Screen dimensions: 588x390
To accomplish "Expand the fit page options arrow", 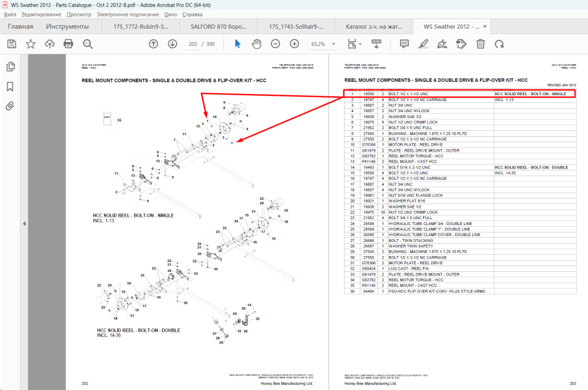I will click(360, 44).
